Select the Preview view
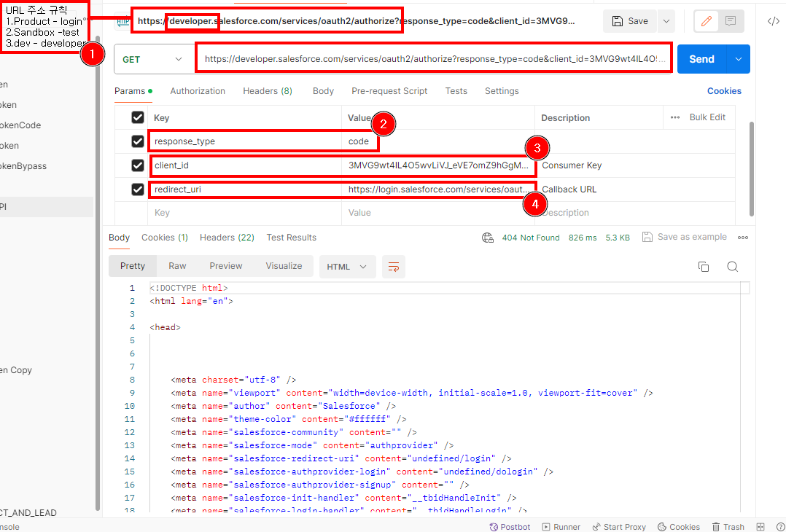This screenshot has width=786, height=532. (225, 266)
